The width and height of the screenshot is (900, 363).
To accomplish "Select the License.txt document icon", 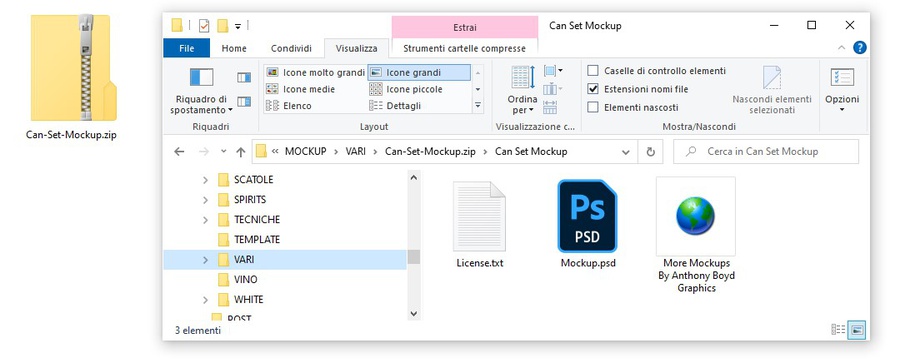I will pos(479,216).
